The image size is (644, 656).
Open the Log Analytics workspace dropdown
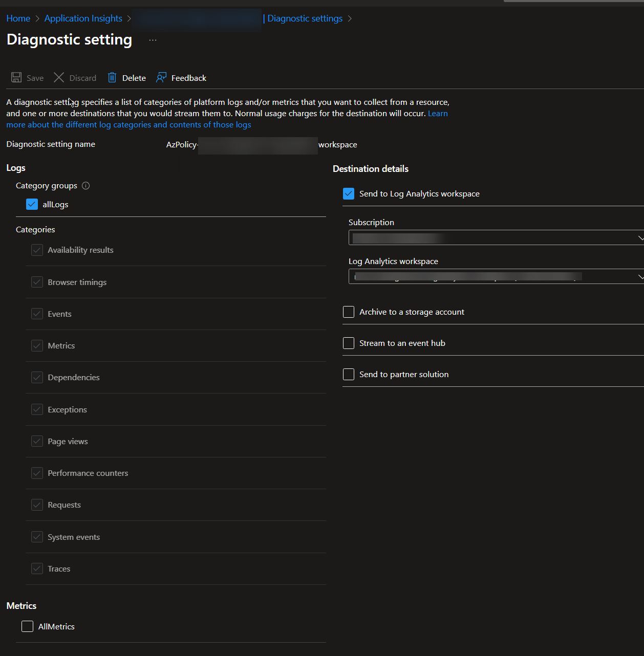(496, 276)
